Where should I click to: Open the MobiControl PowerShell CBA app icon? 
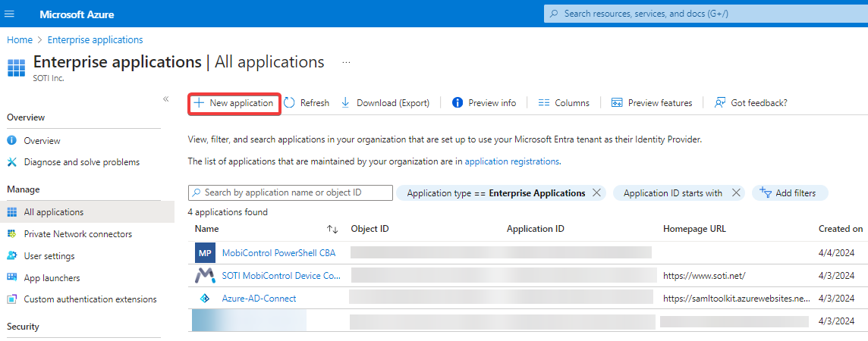(x=205, y=253)
